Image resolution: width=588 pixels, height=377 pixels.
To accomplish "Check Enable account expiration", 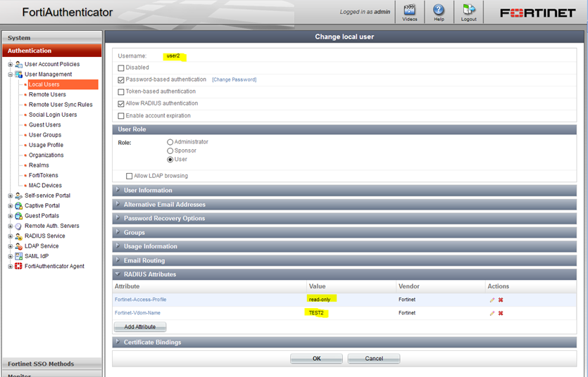I will tap(121, 116).
